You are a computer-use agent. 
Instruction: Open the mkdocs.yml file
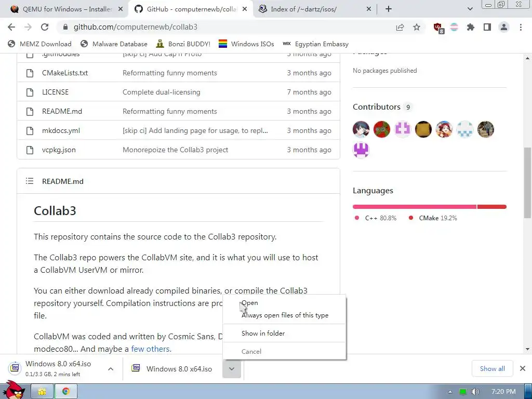coord(61,130)
